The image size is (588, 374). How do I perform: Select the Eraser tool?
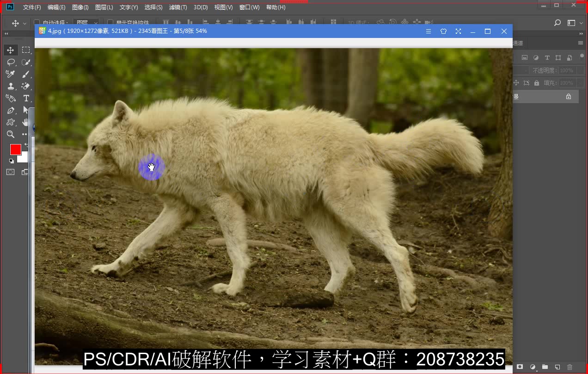click(26, 86)
